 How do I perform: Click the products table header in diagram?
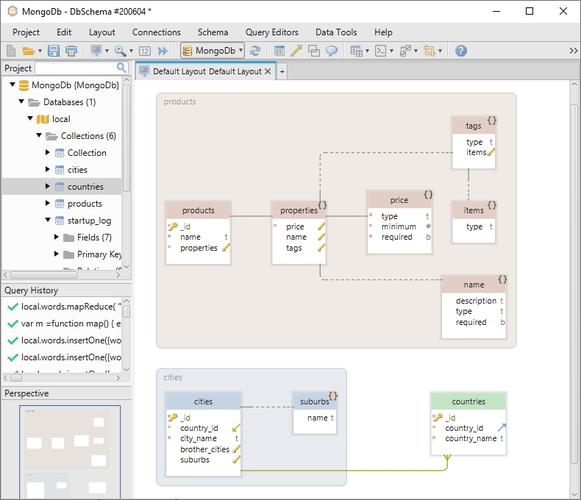198,211
